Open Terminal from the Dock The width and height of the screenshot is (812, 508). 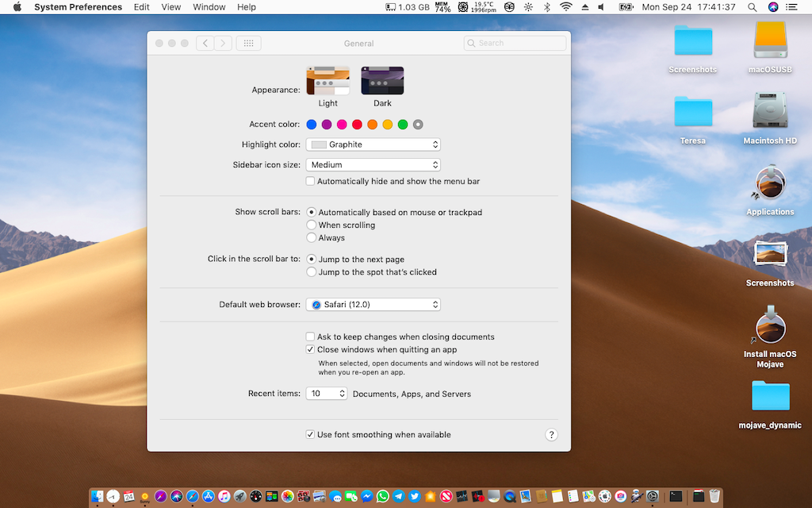click(676, 496)
